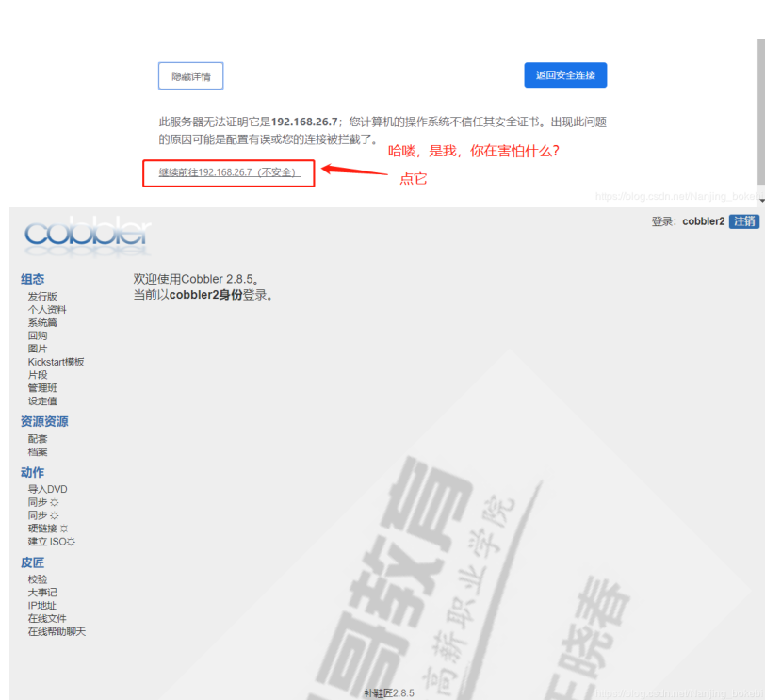Open the IP地址 link

pos(42,606)
